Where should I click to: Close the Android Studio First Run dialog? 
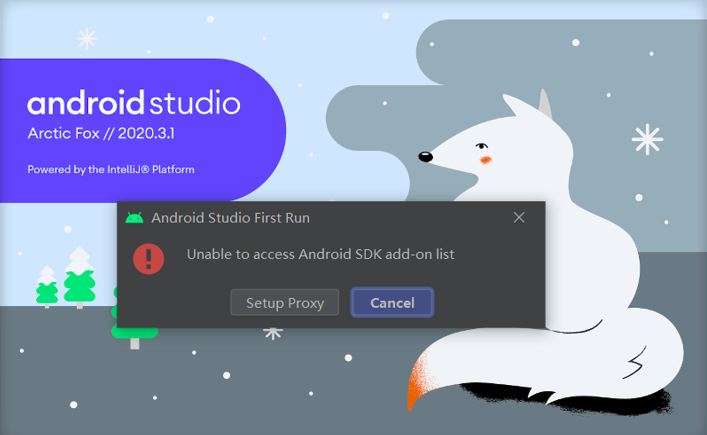519,217
